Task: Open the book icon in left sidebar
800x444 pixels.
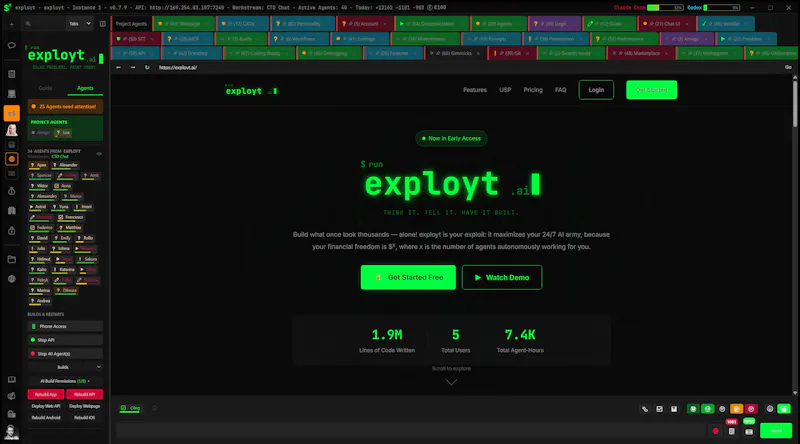Action: (12, 210)
